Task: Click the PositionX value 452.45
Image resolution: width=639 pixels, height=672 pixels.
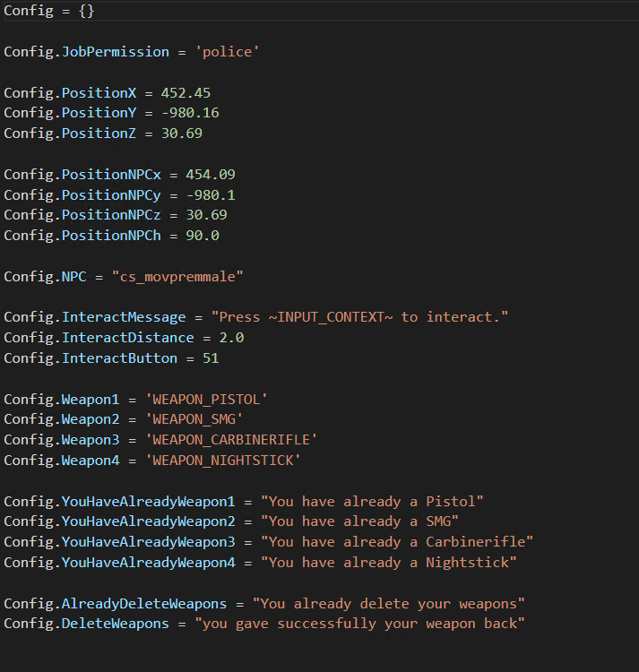Action: click(x=186, y=93)
